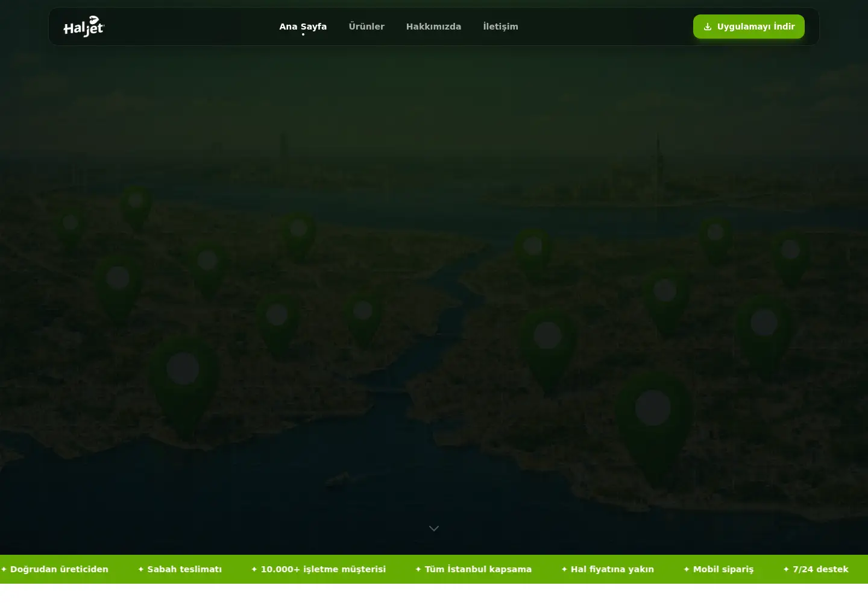The image size is (868, 603).
Task: Select 'Doğrudan üreticiden' ticker text
Action: [x=59, y=569]
